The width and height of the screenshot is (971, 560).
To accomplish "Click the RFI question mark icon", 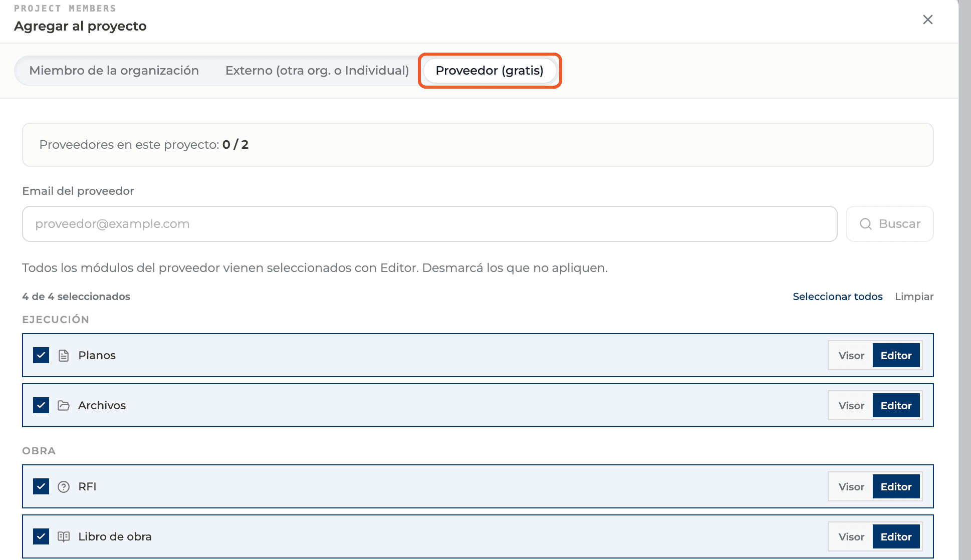I will point(64,487).
